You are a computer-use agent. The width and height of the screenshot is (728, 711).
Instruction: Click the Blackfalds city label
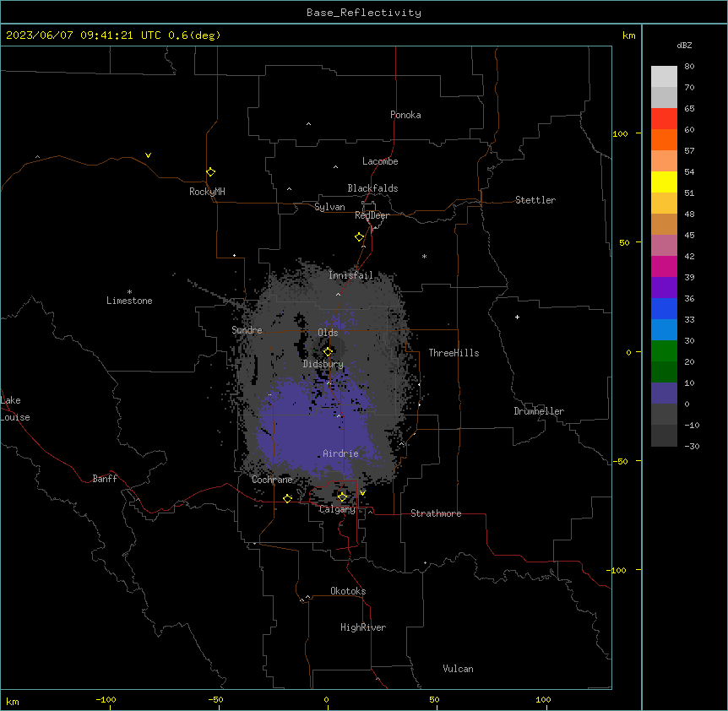coord(372,188)
